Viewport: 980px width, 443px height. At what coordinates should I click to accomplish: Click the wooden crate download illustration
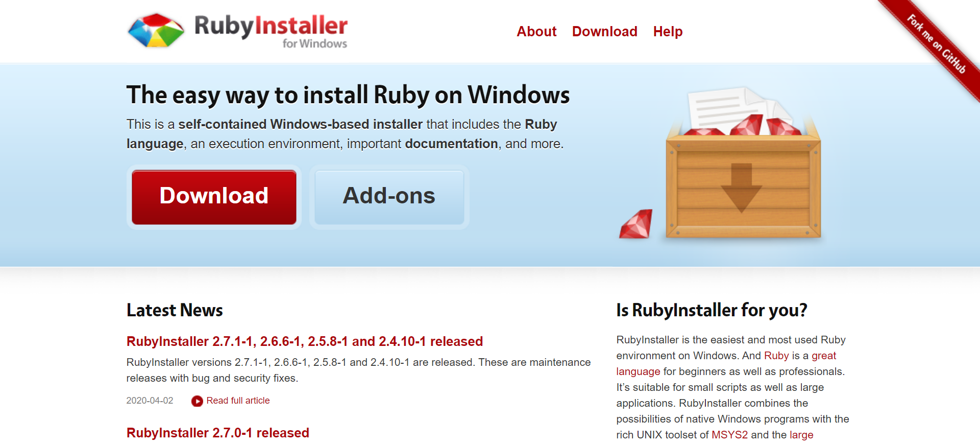(743, 164)
